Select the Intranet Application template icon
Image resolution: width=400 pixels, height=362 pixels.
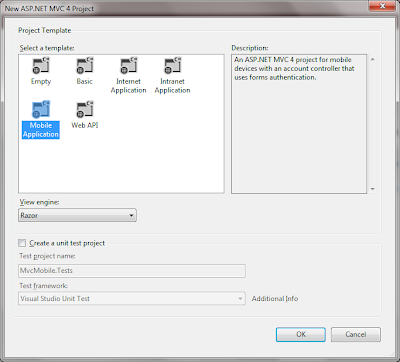(172, 66)
